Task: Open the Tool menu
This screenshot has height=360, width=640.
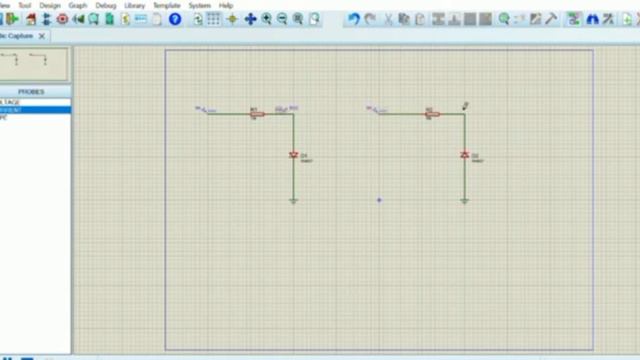Action: pos(24,5)
